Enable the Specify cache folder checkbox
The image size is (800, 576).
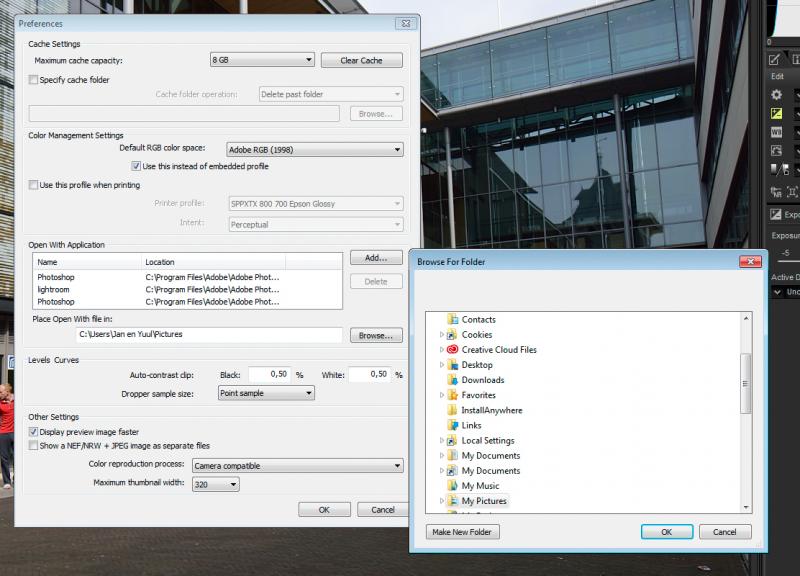[34, 80]
